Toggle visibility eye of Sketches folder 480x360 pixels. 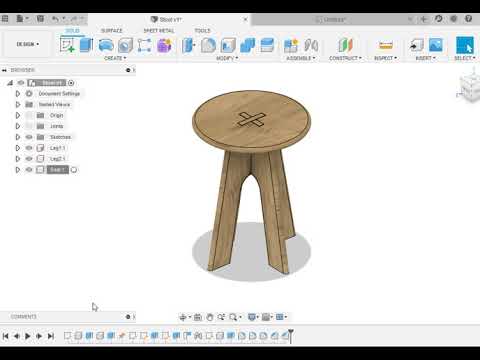[29, 137]
